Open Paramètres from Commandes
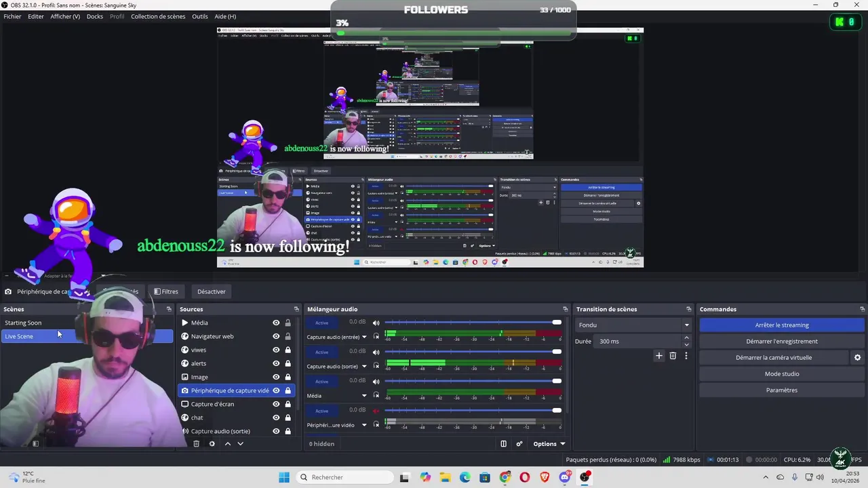The height and width of the screenshot is (488, 868). click(x=782, y=390)
